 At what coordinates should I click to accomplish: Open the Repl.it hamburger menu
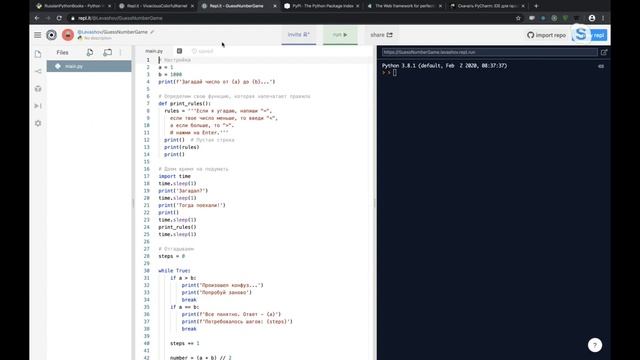[x=38, y=35]
